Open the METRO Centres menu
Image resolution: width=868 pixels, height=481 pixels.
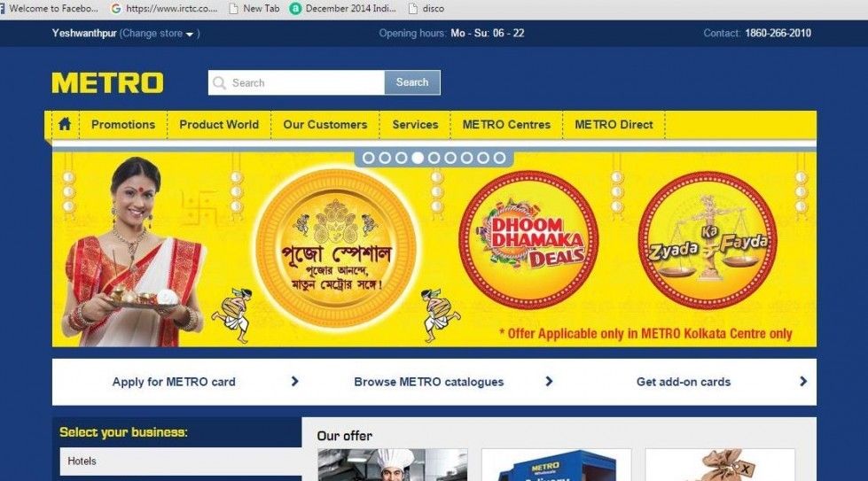click(x=506, y=124)
